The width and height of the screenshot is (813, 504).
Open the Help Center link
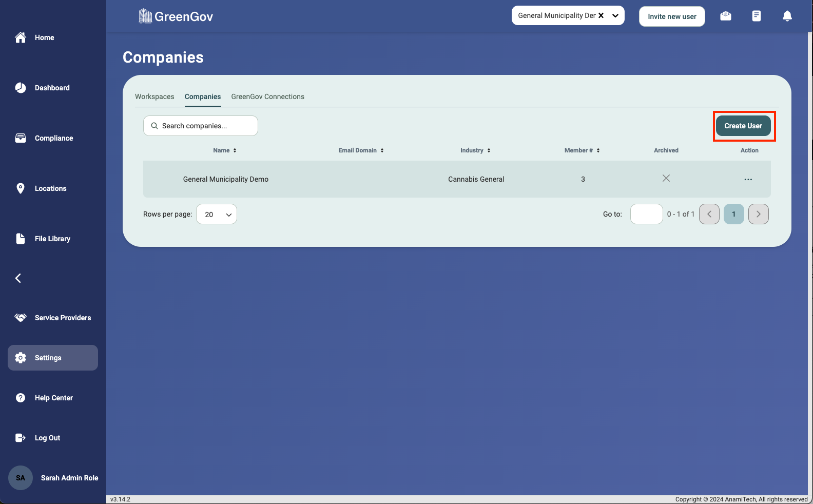click(54, 398)
